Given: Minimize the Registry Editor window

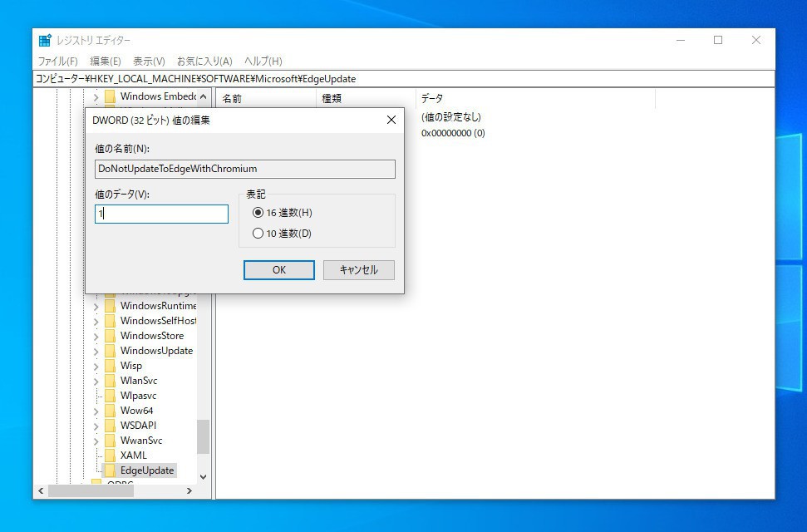Looking at the screenshot, I should (x=681, y=40).
